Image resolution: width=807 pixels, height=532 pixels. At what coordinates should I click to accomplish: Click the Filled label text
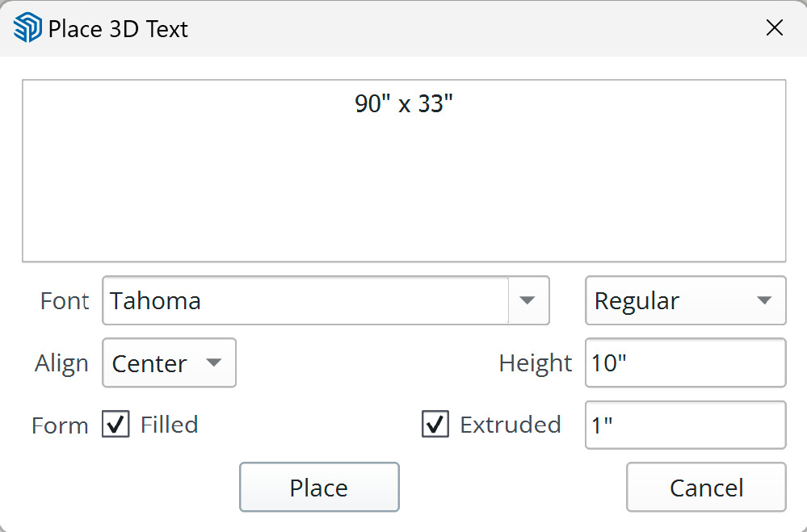[x=170, y=425]
